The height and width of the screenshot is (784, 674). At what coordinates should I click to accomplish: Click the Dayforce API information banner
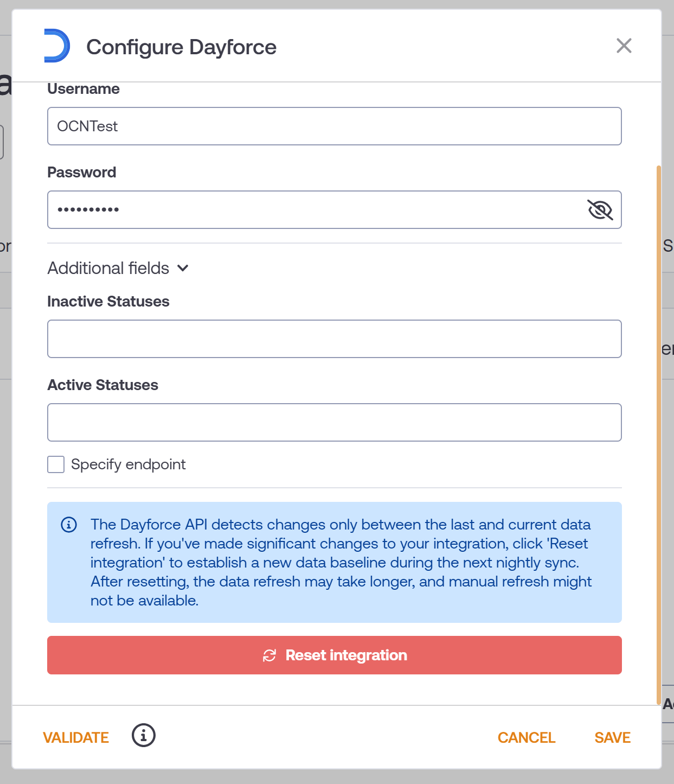tap(335, 563)
